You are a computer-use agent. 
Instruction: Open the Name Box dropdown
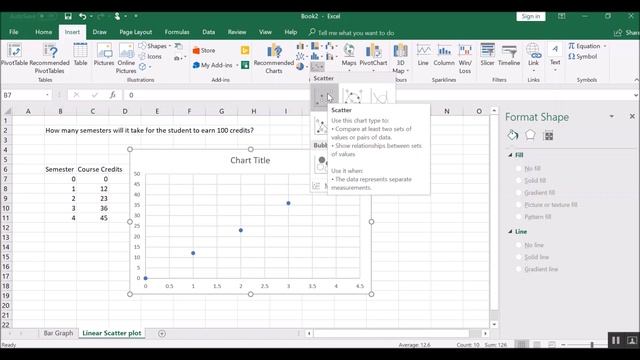point(47,95)
